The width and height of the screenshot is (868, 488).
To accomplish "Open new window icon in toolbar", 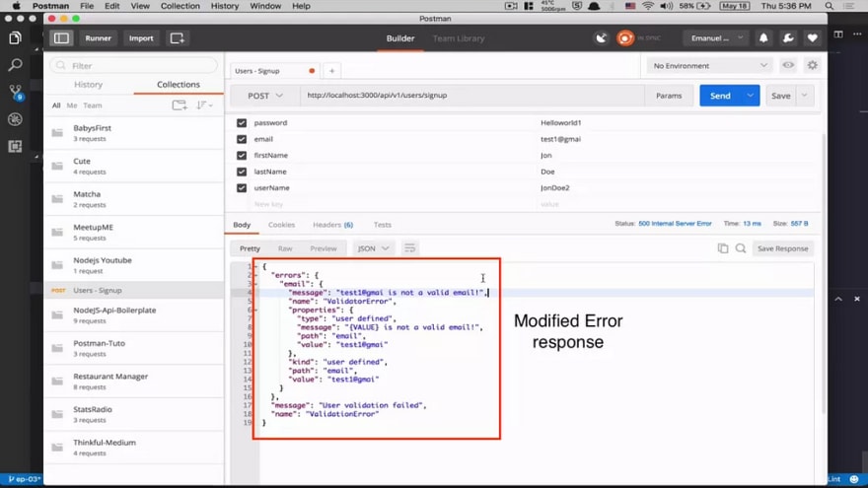I will [178, 38].
